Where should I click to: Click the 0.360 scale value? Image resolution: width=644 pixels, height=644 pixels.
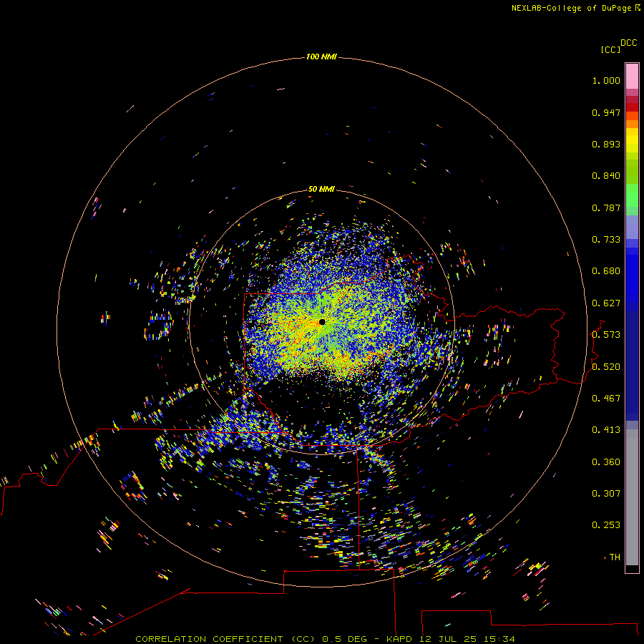(606, 462)
